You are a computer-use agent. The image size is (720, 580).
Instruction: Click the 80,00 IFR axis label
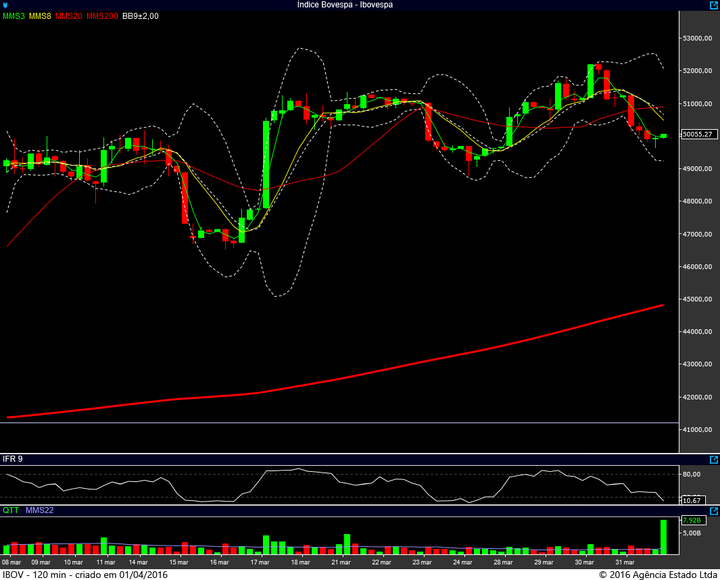(x=692, y=474)
